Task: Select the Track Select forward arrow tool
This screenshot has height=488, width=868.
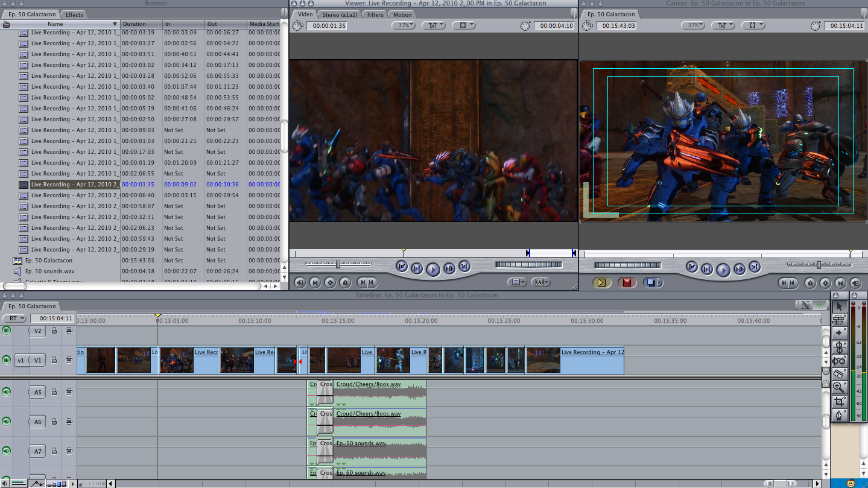Action: (839, 333)
